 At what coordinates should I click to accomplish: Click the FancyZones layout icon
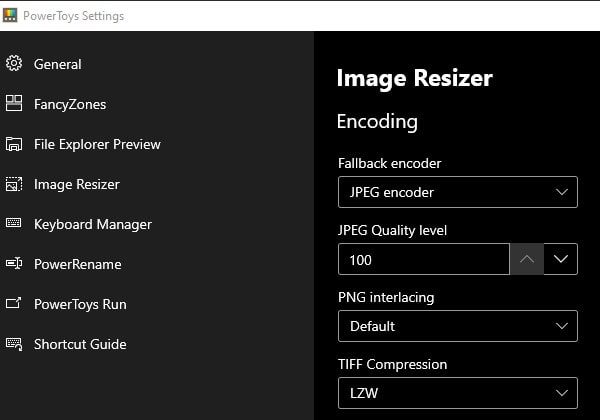(14, 104)
